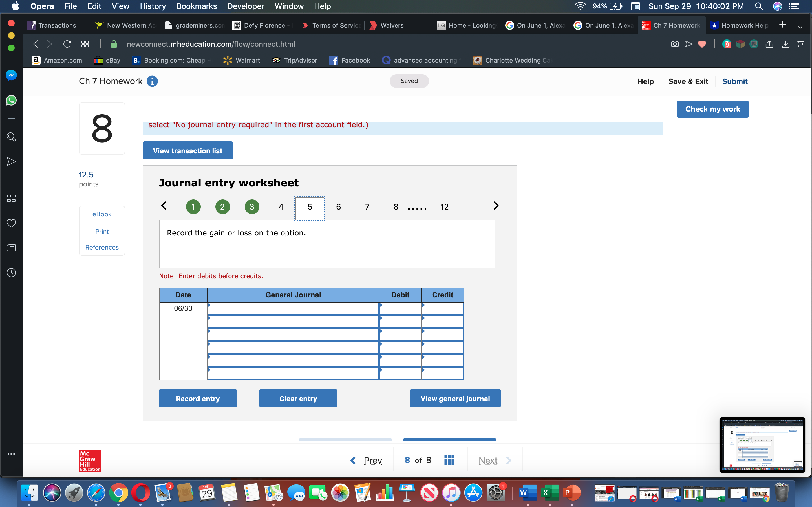This screenshot has height=507, width=812.
Task: Open Messenger in the Opera sidebar
Action: 11,75
